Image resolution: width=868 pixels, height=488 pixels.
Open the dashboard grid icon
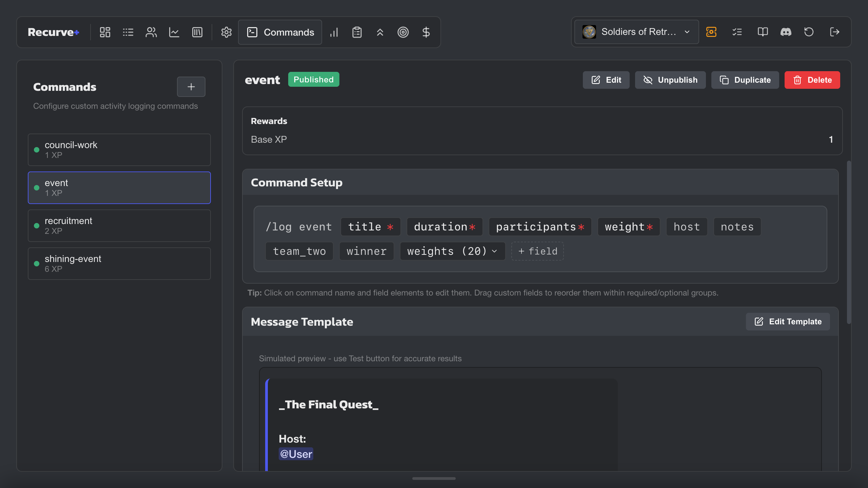[105, 32]
